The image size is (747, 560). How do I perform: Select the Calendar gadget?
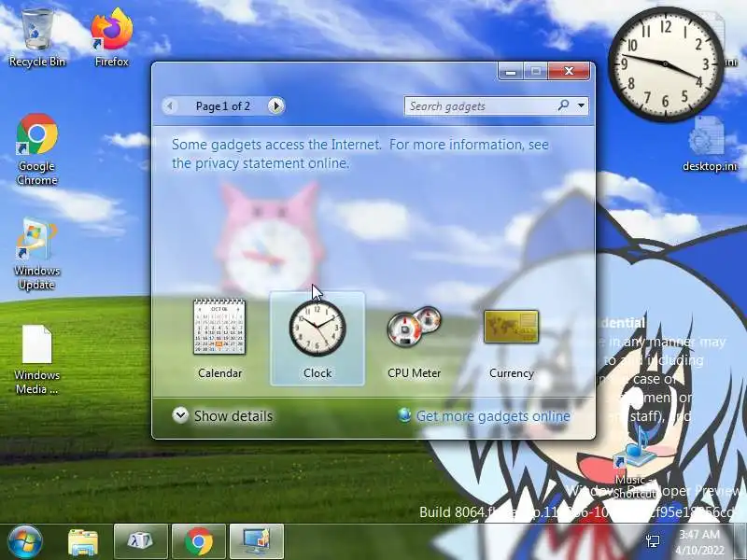[x=219, y=339]
